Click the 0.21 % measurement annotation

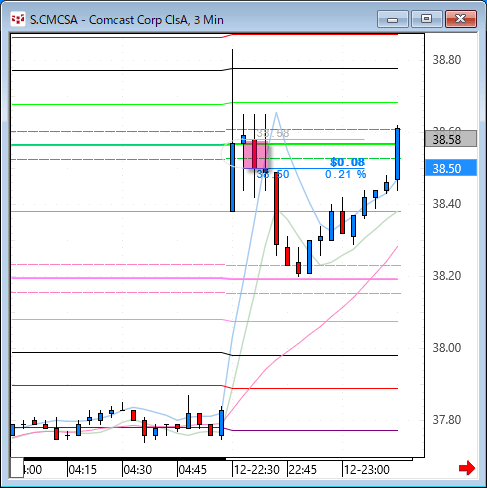pyautogui.click(x=346, y=174)
